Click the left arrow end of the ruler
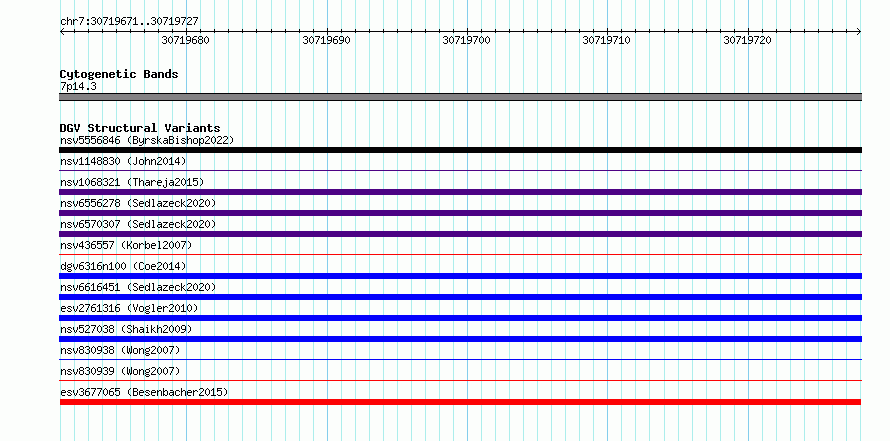 point(62,31)
